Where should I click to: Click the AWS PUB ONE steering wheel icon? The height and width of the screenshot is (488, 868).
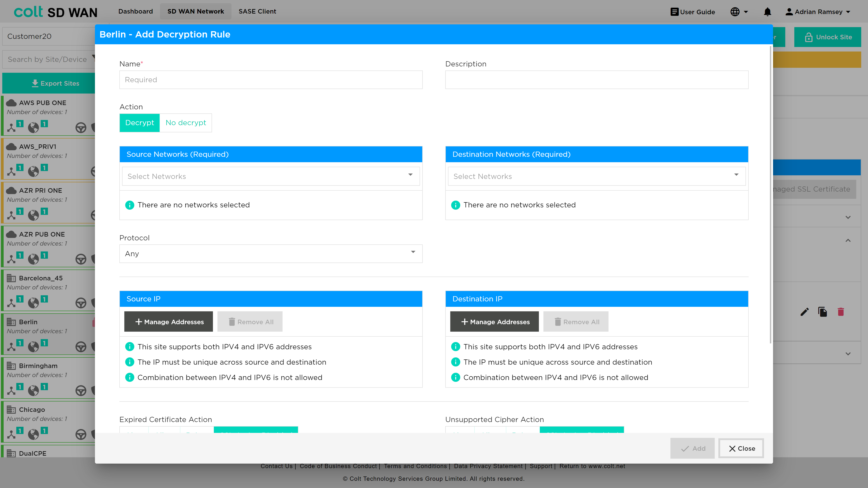(81, 128)
